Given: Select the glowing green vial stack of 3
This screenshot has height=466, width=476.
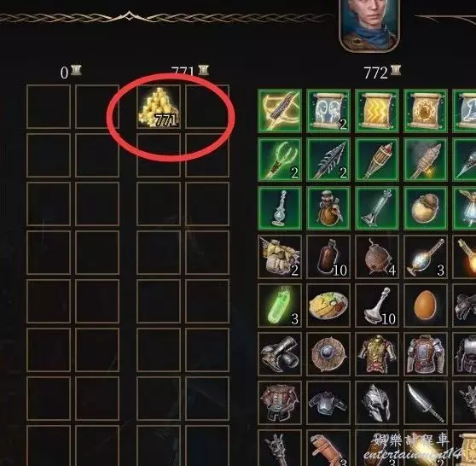Looking at the screenshot, I should [280, 306].
